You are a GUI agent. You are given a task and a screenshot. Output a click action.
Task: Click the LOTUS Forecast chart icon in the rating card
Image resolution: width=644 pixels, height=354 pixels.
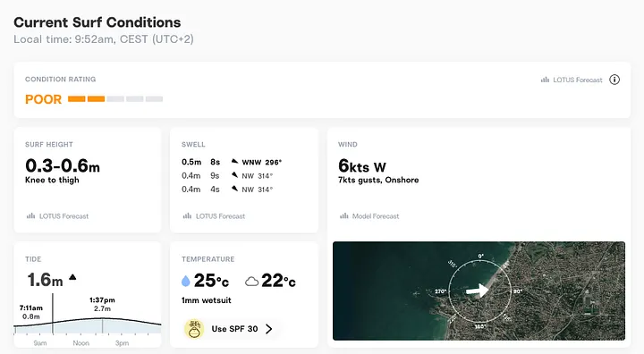click(x=545, y=80)
